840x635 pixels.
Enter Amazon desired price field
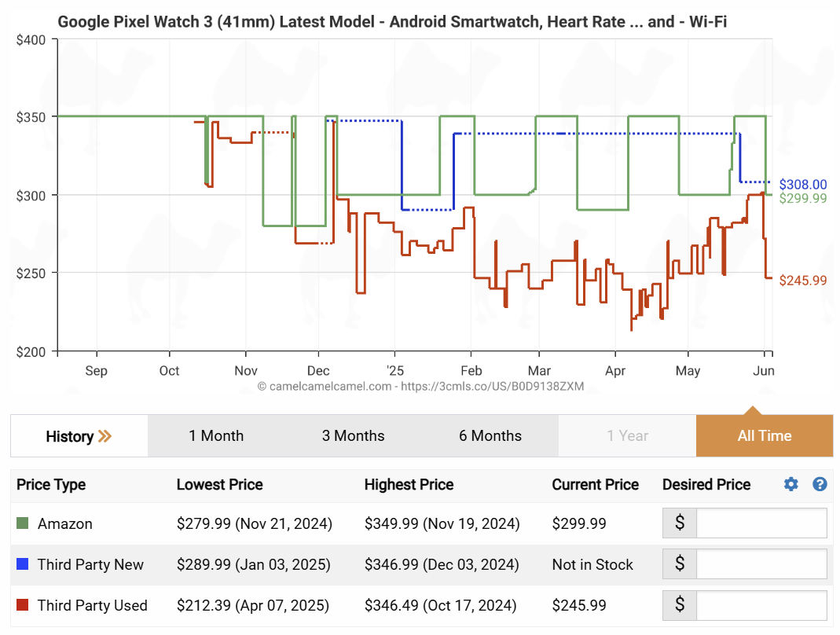coord(761,523)
